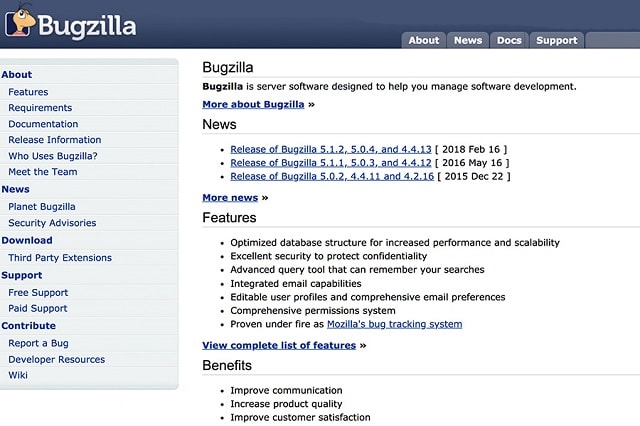Click 'Optimized database structure' feature text
Viewport: 640px width, 426px height.
point(395,243)
